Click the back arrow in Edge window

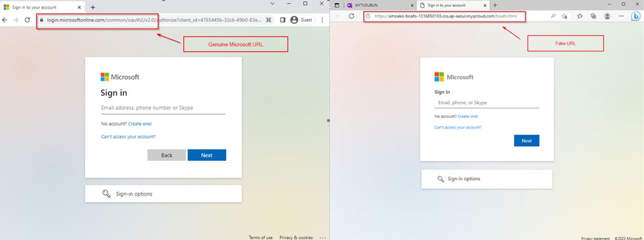[337, 16]
